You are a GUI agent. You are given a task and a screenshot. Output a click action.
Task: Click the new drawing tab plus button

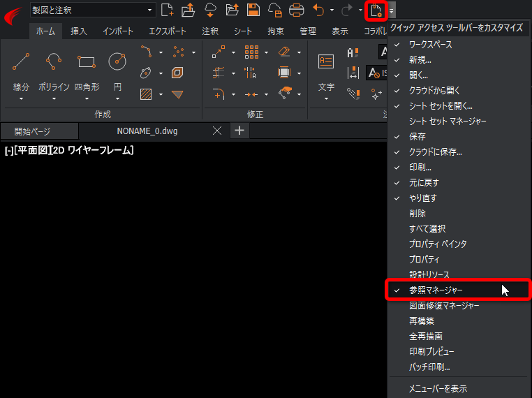click(239, 131)
